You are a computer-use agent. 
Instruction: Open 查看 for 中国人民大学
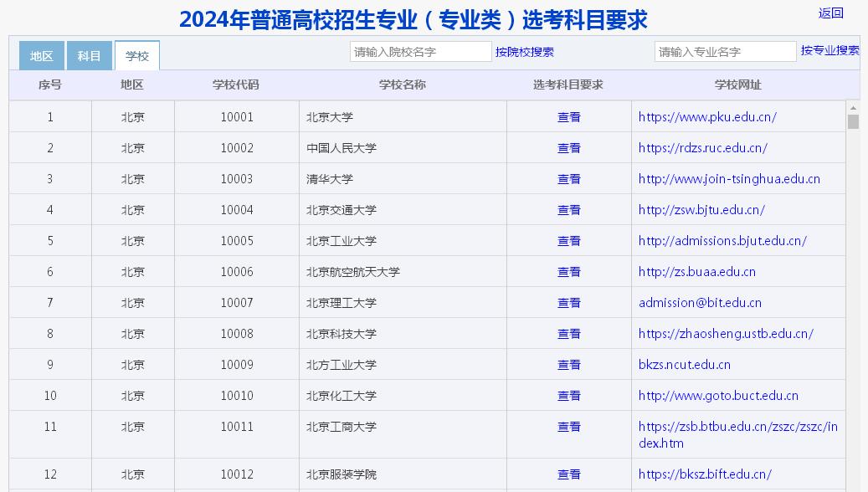pyautogui.click(x=568, y=148)
